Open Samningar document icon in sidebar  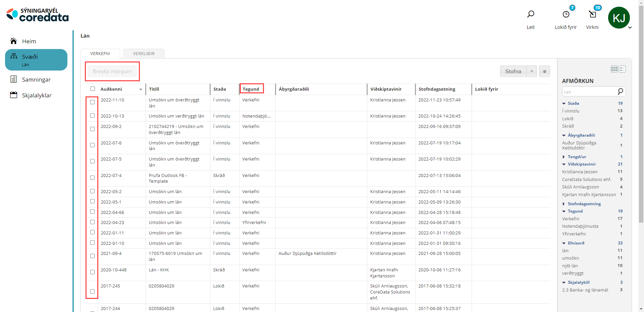(x=13, y=79)
